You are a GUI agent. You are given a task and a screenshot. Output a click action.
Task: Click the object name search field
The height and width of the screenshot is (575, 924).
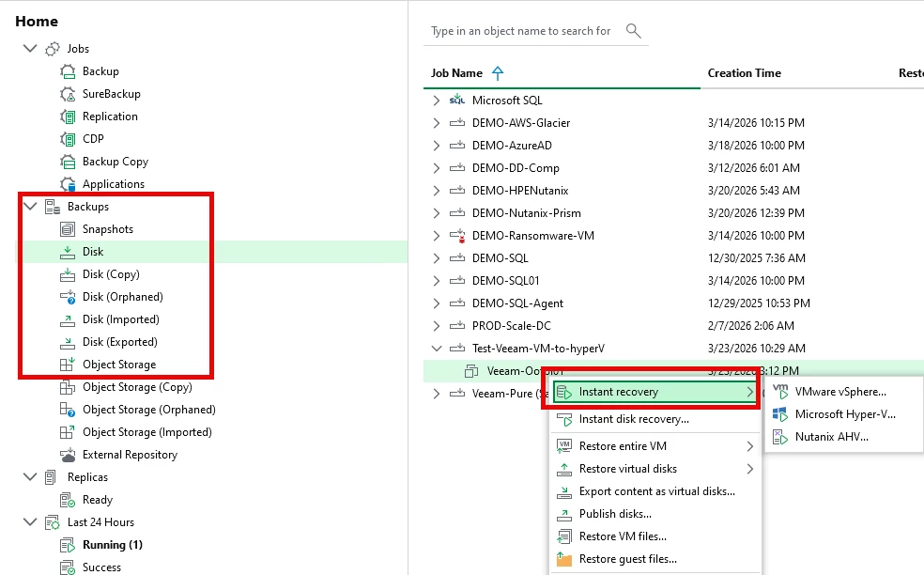pyautogui.click(x=523, y=31)
